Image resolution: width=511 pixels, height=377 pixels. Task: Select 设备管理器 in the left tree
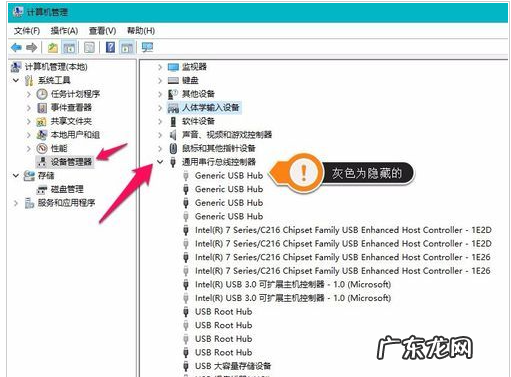pos(71,162)
